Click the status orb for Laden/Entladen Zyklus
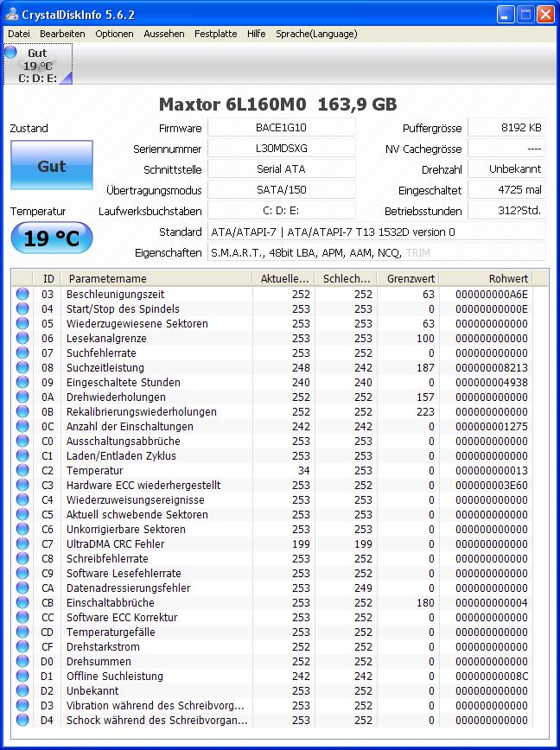 [x=22, y=456]
